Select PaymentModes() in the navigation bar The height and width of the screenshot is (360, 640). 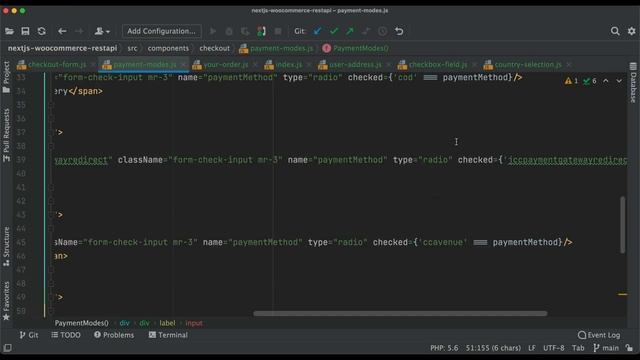coord(356,48)
